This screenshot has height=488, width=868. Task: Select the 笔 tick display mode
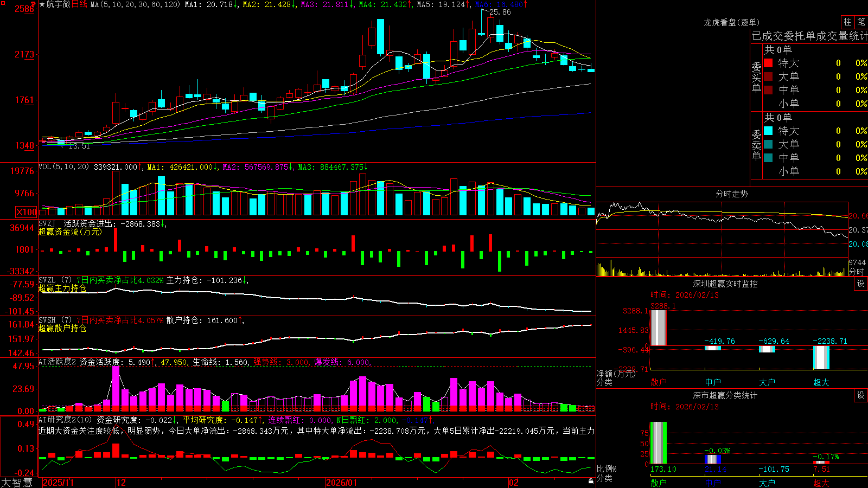861,22
